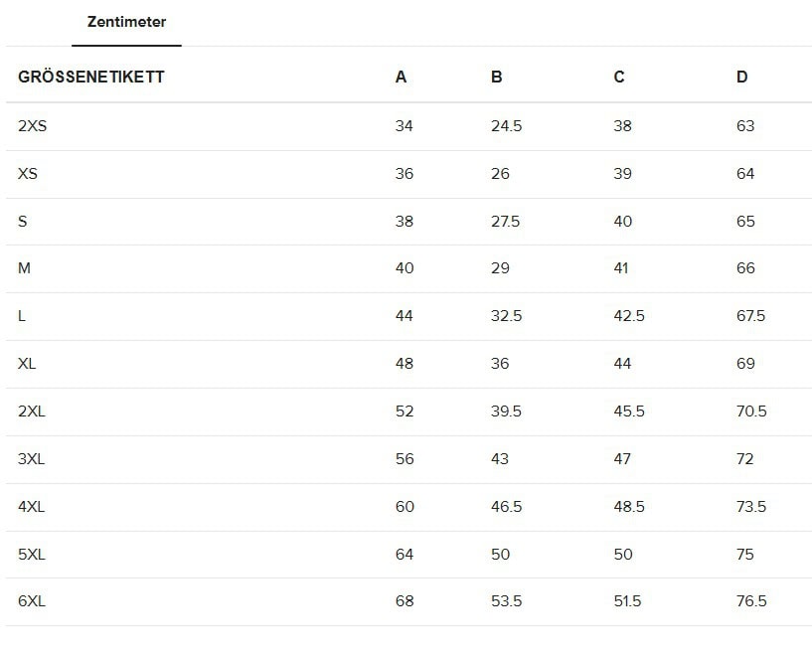Image resolution: width=812 pixels, height=658 pixels.
Task: Click column header B
Action: point(496,78)
